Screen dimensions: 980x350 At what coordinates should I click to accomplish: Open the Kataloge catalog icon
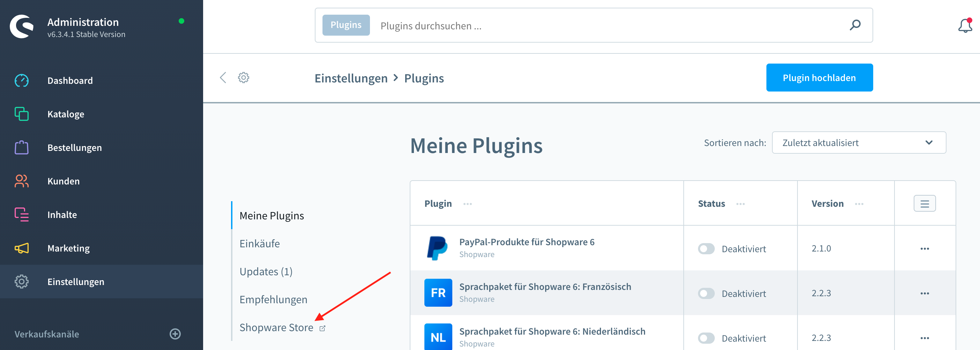click(22, 114)
